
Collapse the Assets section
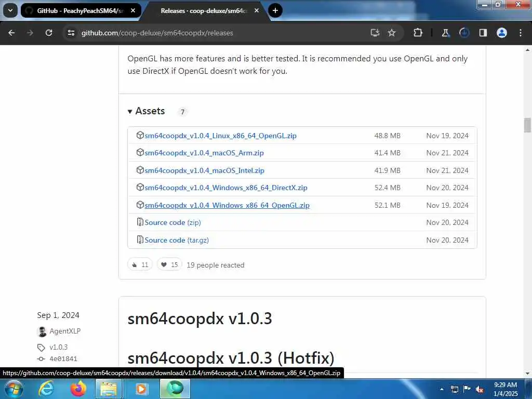[146, 111]
